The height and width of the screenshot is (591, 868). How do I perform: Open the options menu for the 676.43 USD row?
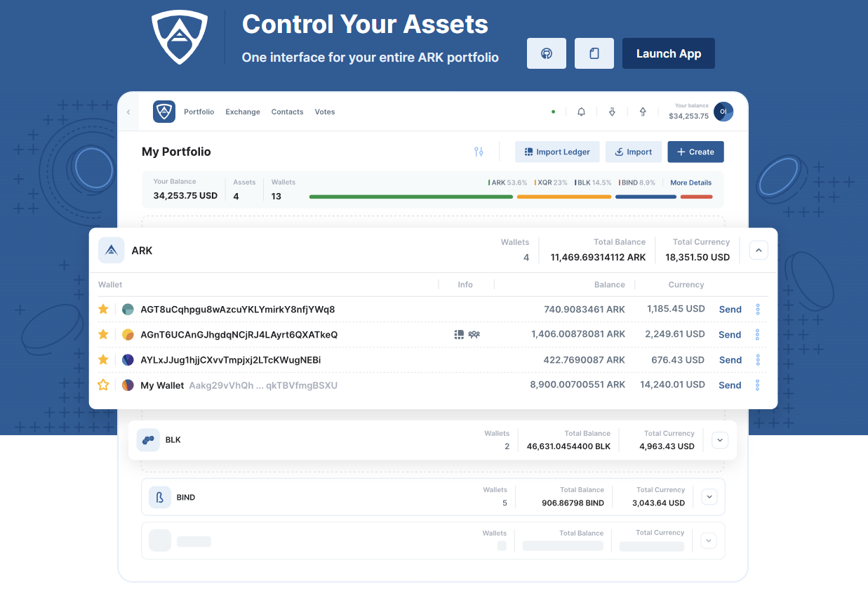758,360
